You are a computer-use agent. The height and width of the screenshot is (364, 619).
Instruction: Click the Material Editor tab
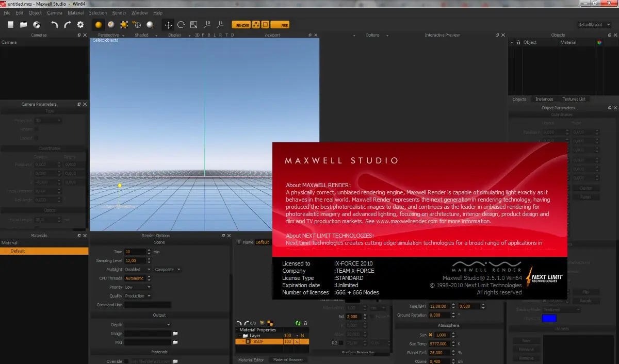point(251,359)
